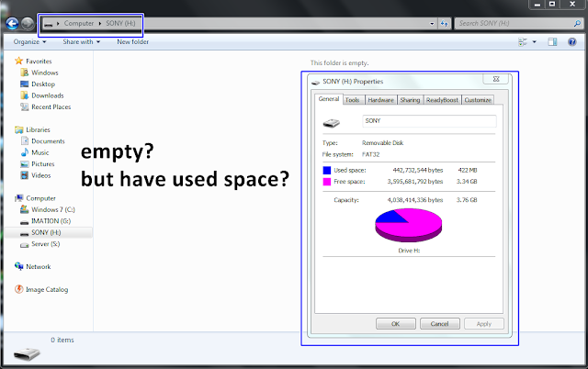Click the 'FAT32' file system value
This screenshot has height=369, width=588.
point(371,154)
